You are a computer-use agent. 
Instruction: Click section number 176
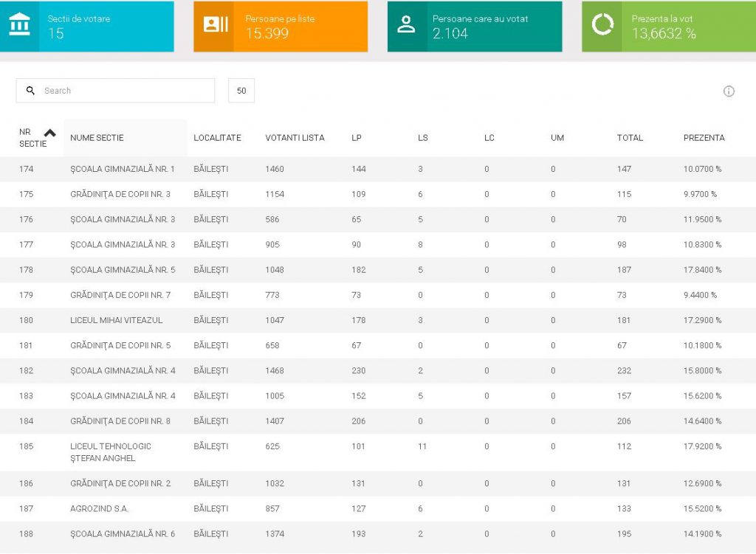coord(27,219)
